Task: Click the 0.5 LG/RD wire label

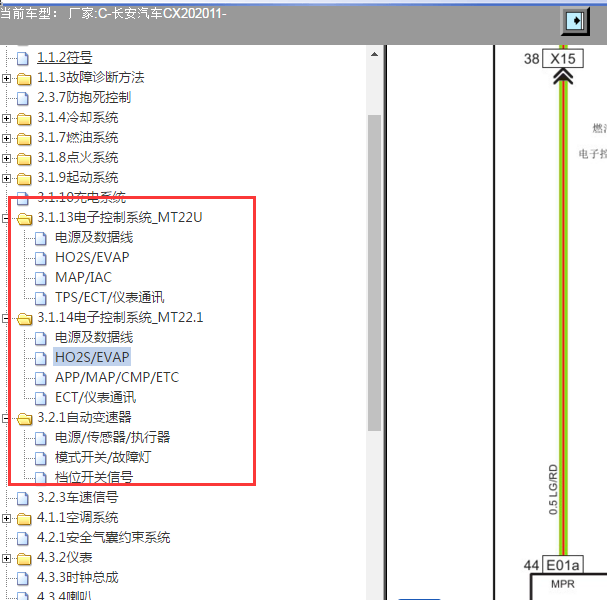Action: [x=554, y=489]
